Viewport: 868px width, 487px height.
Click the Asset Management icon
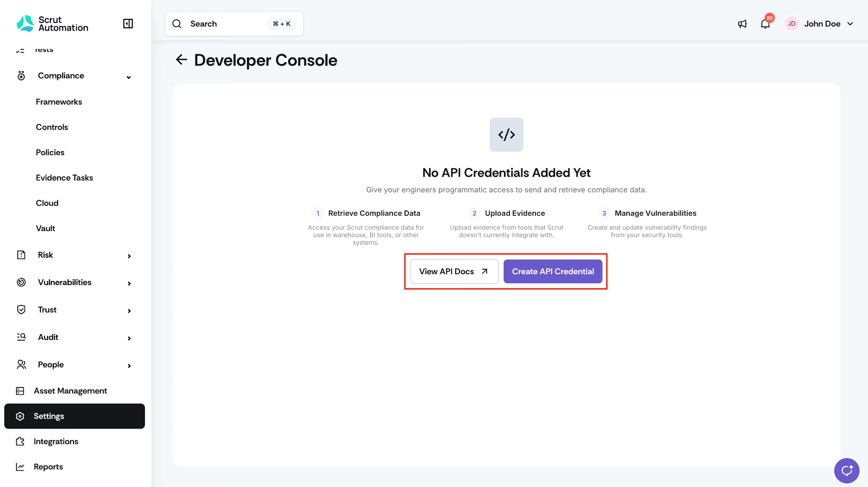(20, 391)
